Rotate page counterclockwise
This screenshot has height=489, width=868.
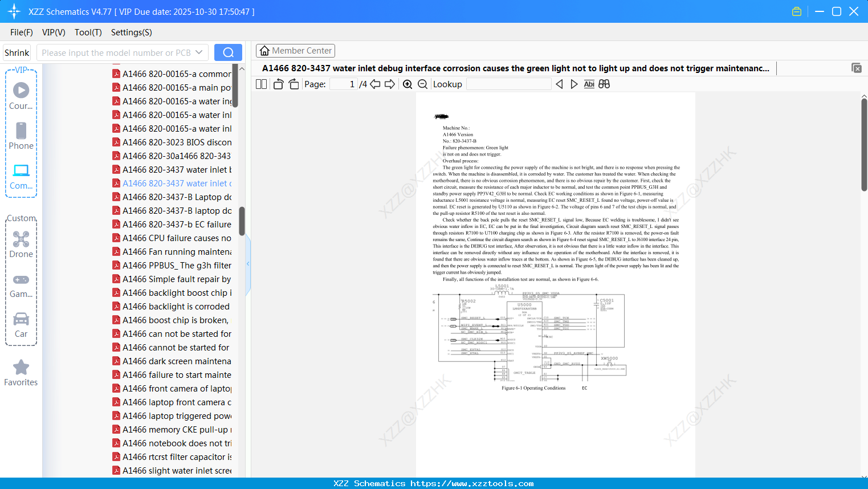coord(279,84)
